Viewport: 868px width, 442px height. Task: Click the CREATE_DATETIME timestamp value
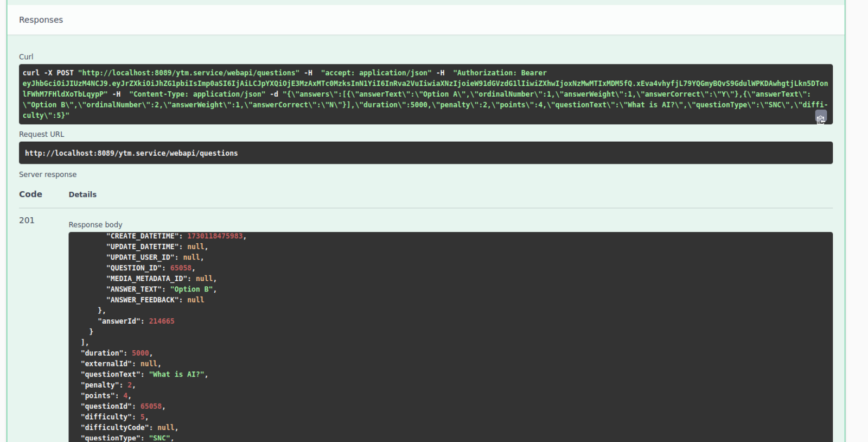click(215, 236)
